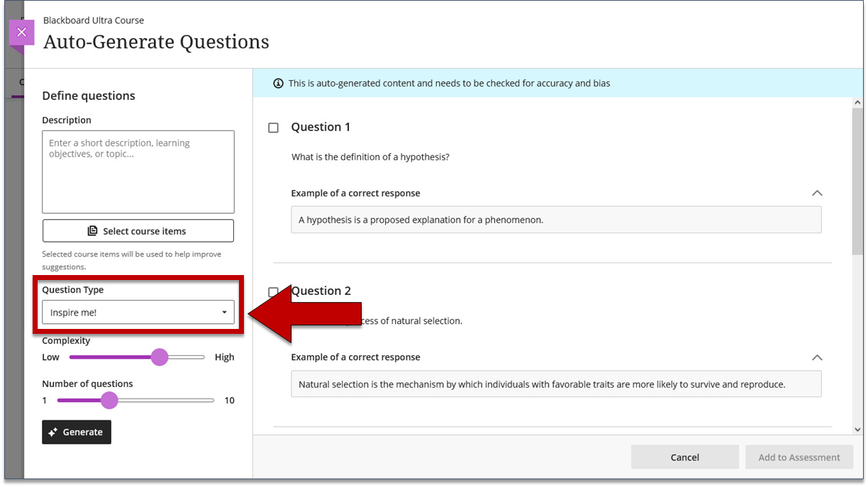The height and width of the screenshot is (487, 868).
Task: Click the scroll down arrow of questions list
Action: [x=857, y=429]
